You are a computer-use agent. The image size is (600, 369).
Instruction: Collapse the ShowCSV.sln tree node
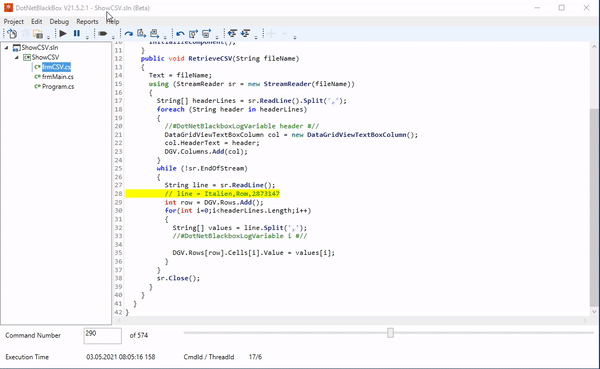pyautogui.click(x=7, y=47)
